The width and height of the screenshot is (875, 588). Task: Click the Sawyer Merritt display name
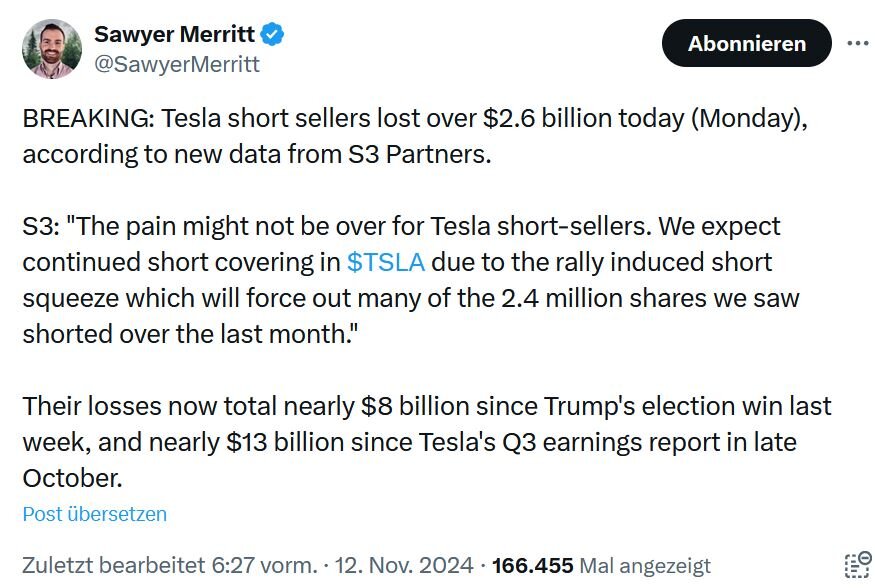coord(175,35)
